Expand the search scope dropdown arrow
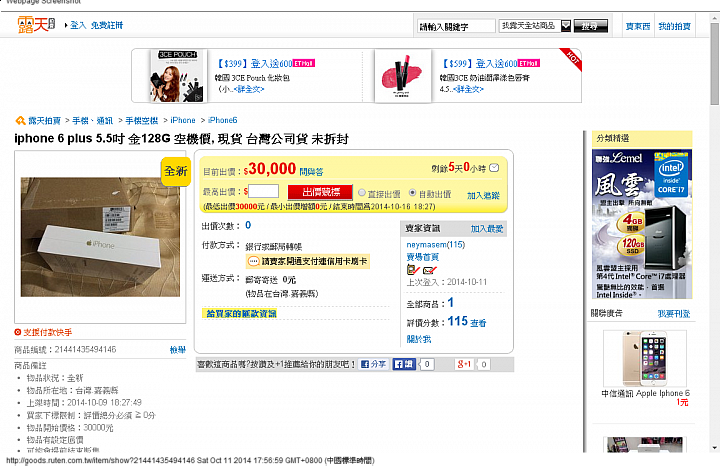The image size is (720, 466). tap(566, 26)
